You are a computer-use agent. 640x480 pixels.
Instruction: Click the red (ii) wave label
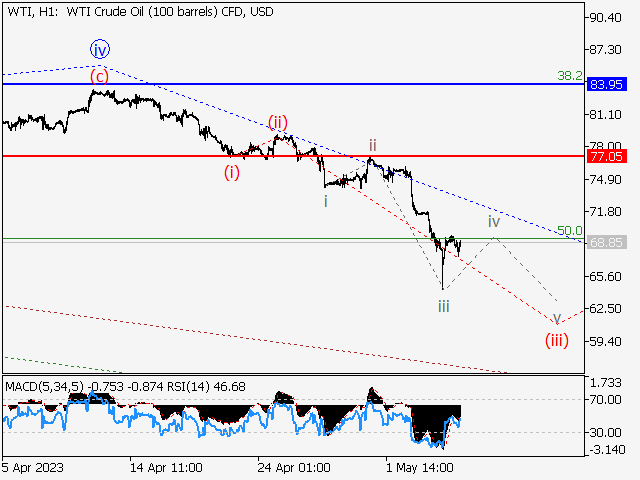pos(278,122)
